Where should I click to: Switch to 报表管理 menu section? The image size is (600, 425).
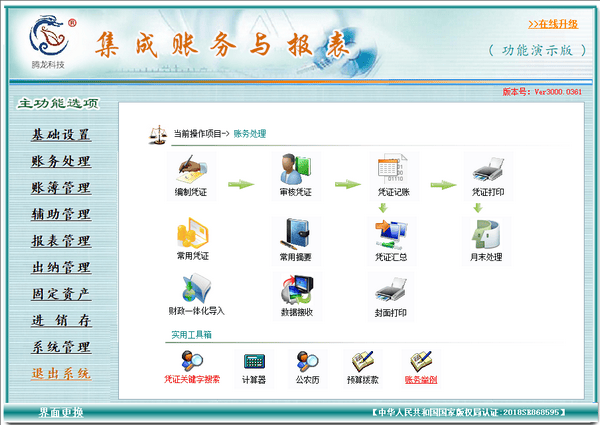(61, 241)
